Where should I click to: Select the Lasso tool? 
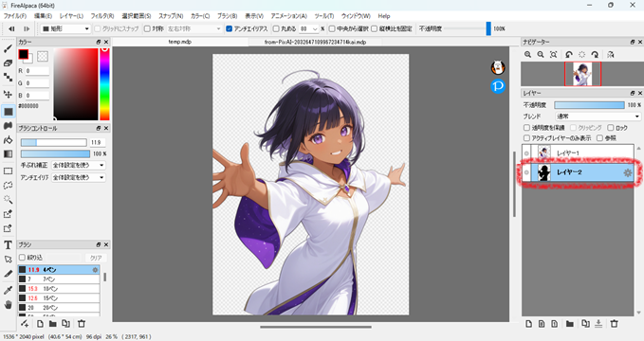coord(8,186)
